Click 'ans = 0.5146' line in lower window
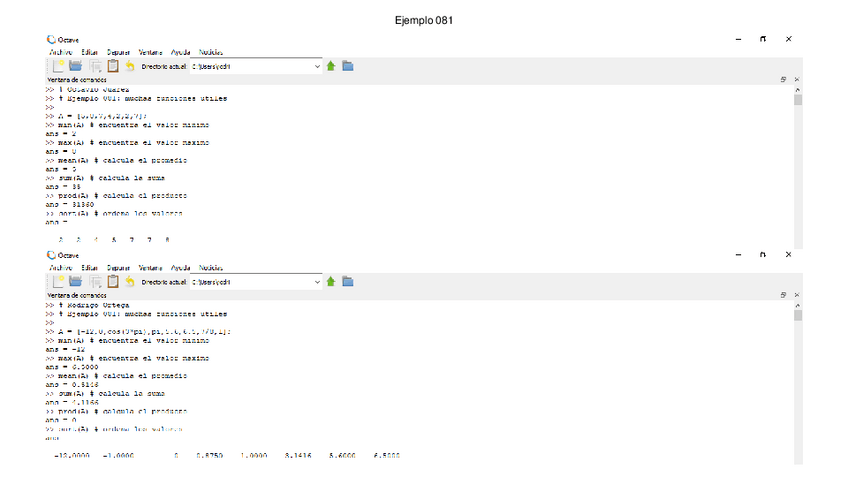The image size is (848, 477). click(72, 385)
